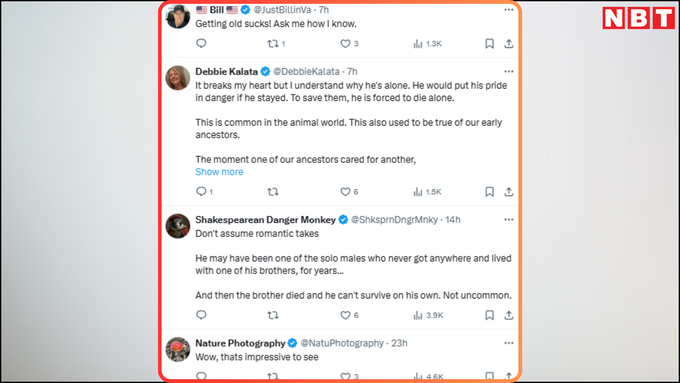Reply to Bill's tweet
680x383 pixels.
pyautogui.click(x=201, y=43)
